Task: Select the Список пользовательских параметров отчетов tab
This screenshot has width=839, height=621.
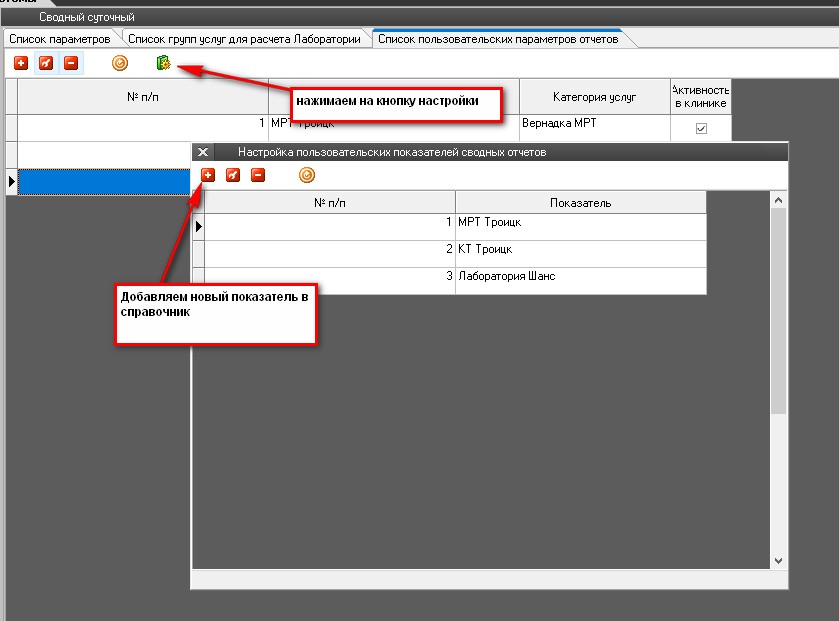Action: click(497, 39)
